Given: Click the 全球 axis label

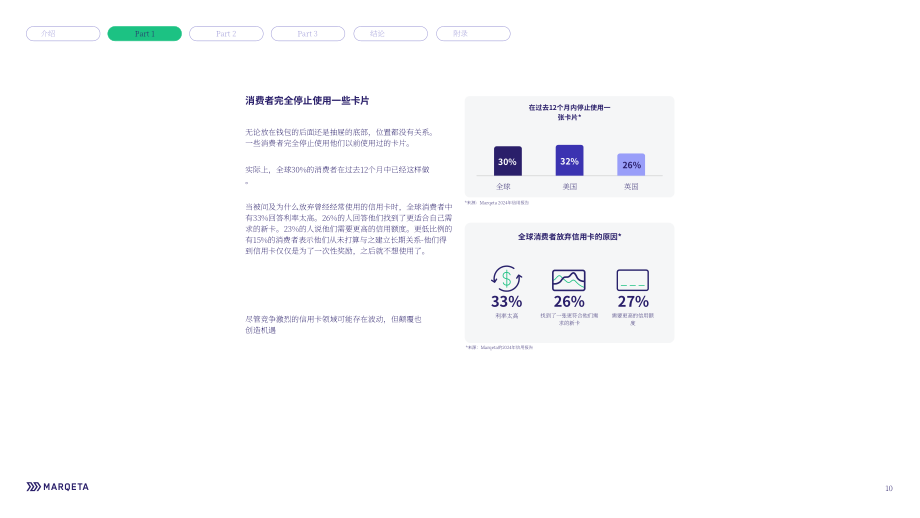Looking at the screenshot, I should 503,187.
